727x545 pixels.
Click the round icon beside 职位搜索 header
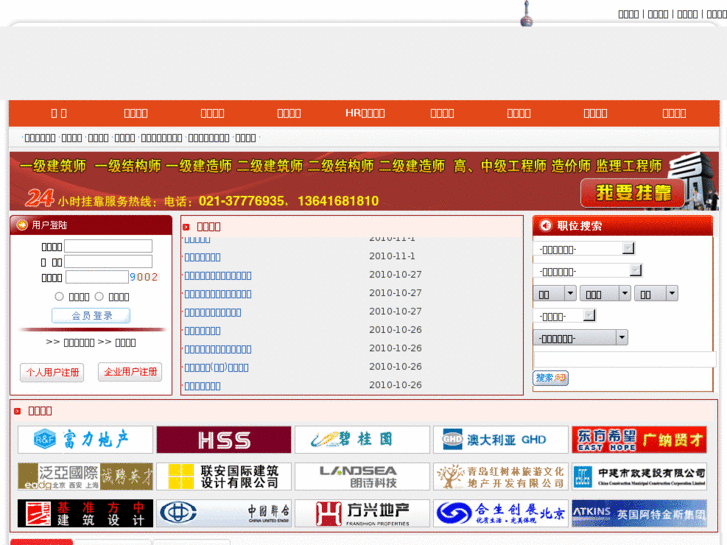pos(546,225)
